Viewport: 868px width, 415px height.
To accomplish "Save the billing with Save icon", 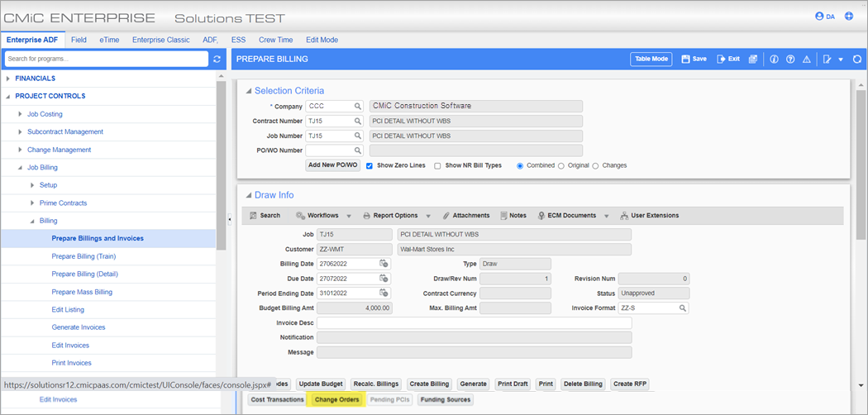I will point(694,60).
